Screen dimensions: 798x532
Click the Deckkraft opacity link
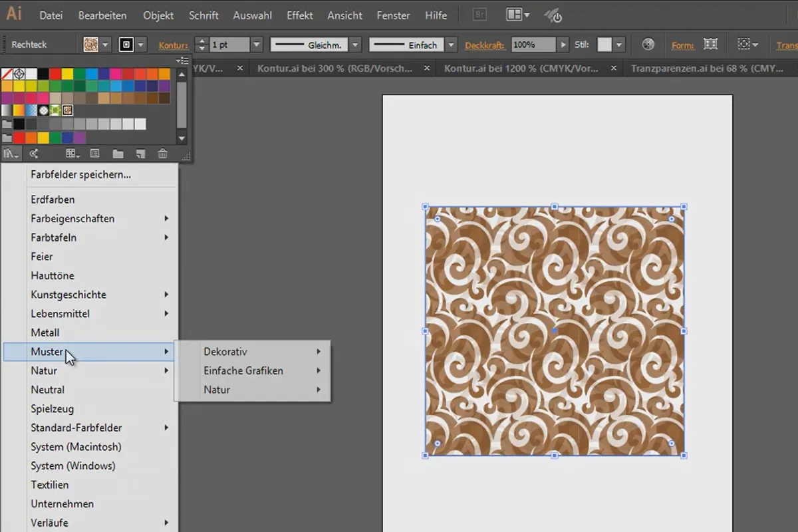(x=485, y=45)
